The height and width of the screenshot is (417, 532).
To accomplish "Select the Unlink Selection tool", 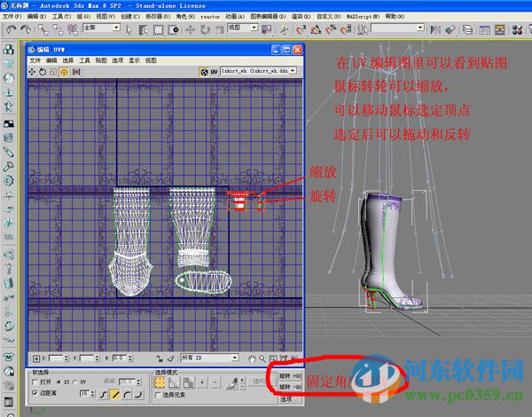I will pyautogui.click(x=58, y=30).
